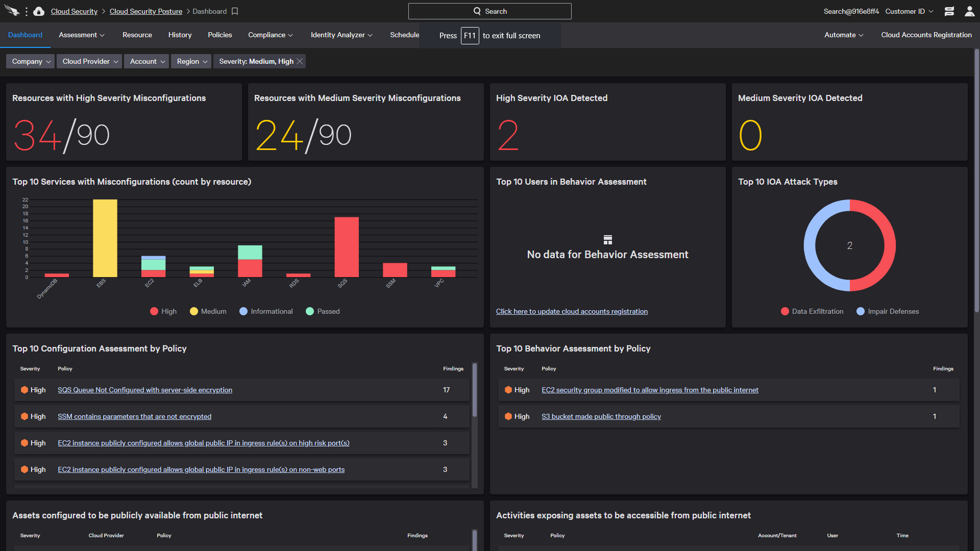Expand the Company filter dropdown
The image size is (980, 551).
pos(31,61)
